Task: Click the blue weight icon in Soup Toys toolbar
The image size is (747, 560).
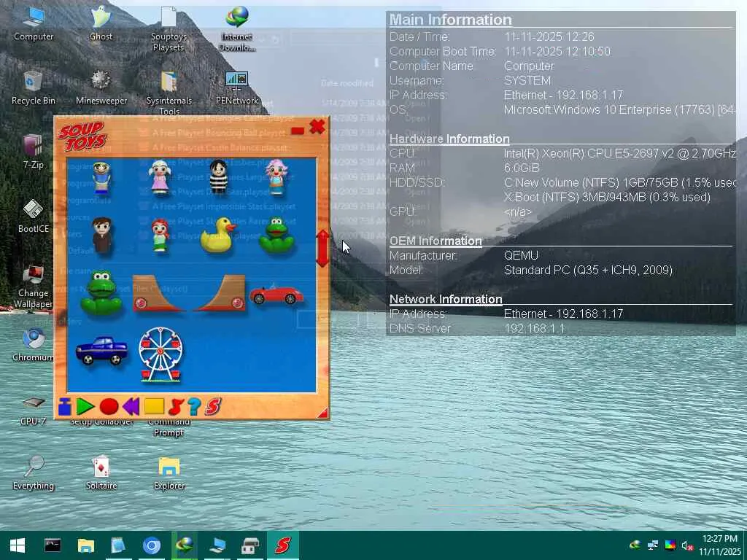Action: (65, 407)
